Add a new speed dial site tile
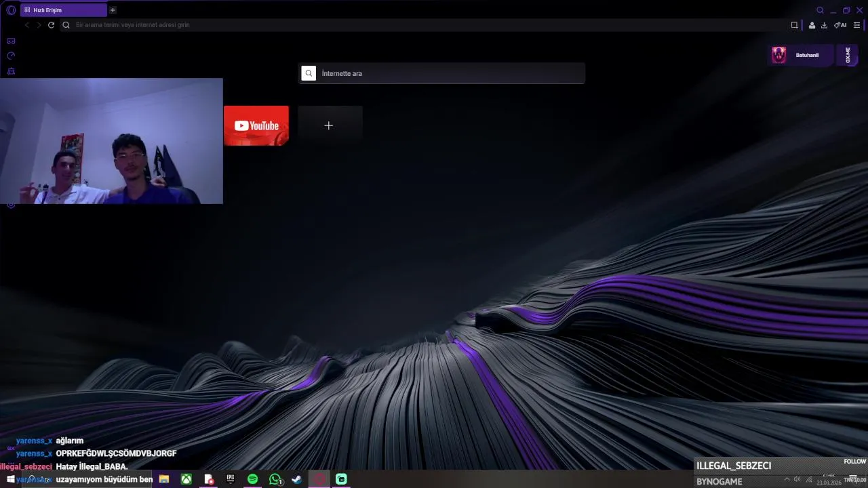 (329, 125)
